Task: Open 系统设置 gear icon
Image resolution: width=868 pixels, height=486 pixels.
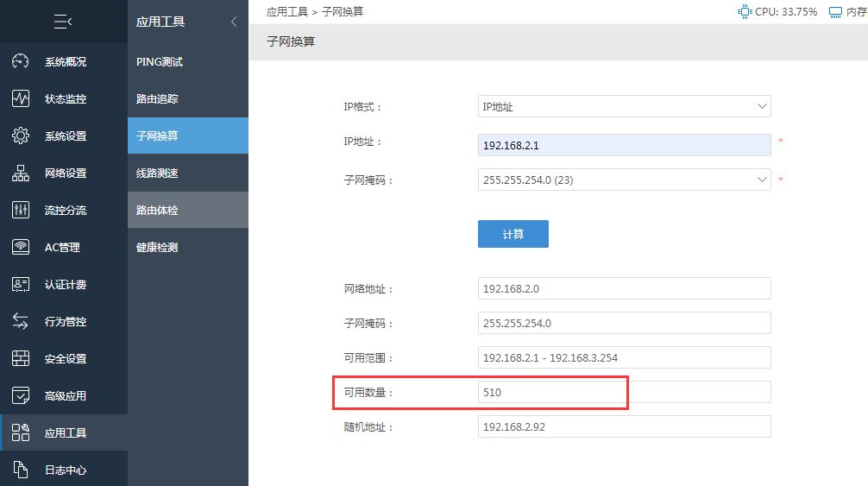Action: coord(21,136)
